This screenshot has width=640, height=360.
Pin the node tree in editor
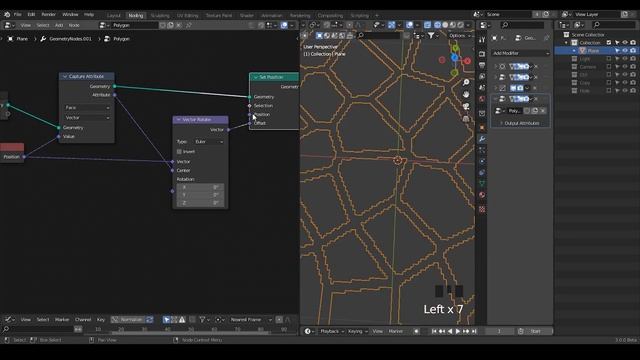(189, 25)
